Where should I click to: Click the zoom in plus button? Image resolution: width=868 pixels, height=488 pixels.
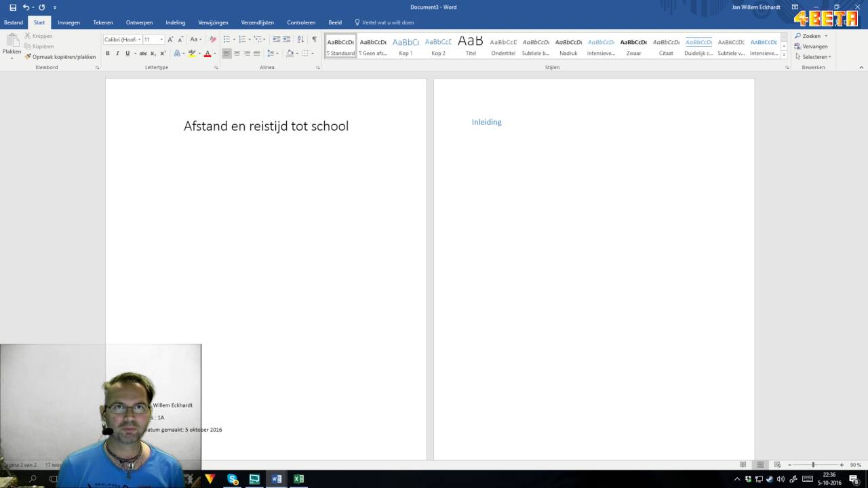click(x=842, y=465)
